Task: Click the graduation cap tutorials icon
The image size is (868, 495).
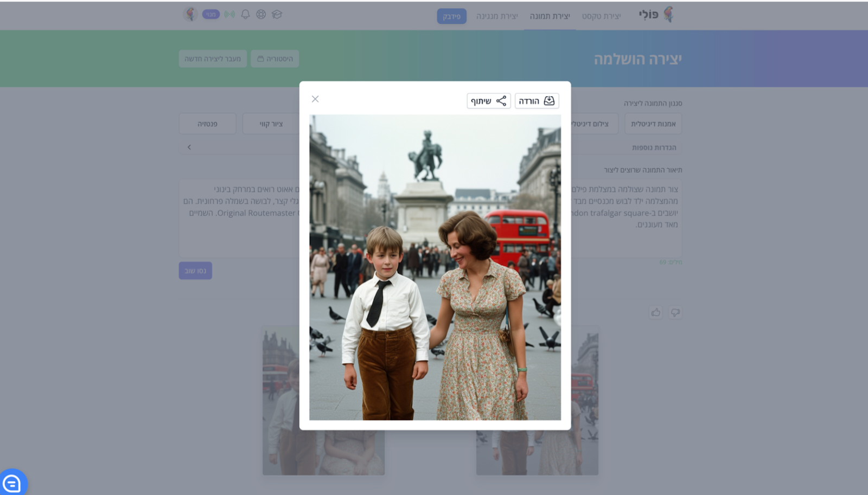Action: pos(277,15)
